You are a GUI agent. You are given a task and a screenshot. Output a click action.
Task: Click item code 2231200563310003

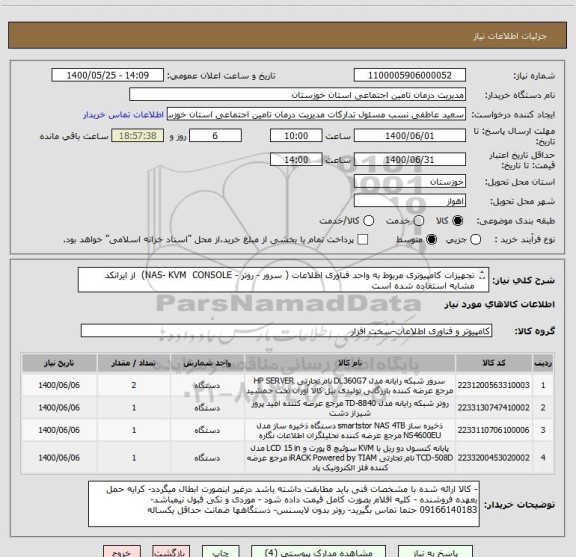click(493, 385)
